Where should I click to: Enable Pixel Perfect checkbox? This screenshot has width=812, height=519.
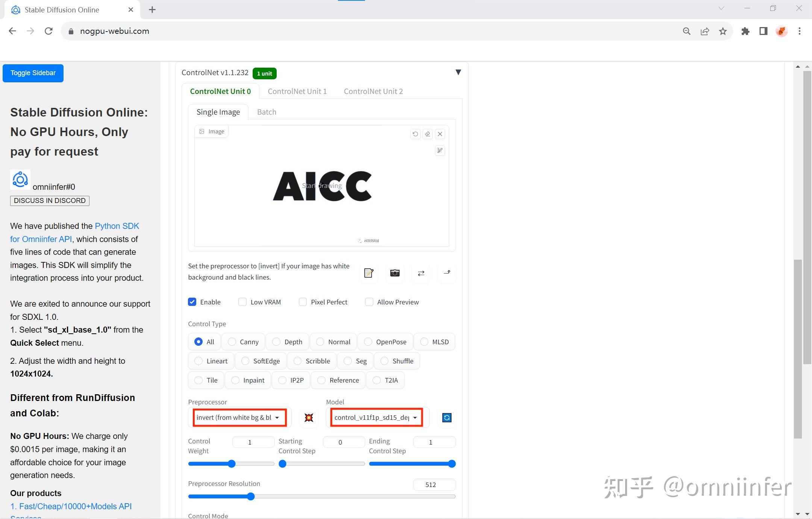(303, 302)
